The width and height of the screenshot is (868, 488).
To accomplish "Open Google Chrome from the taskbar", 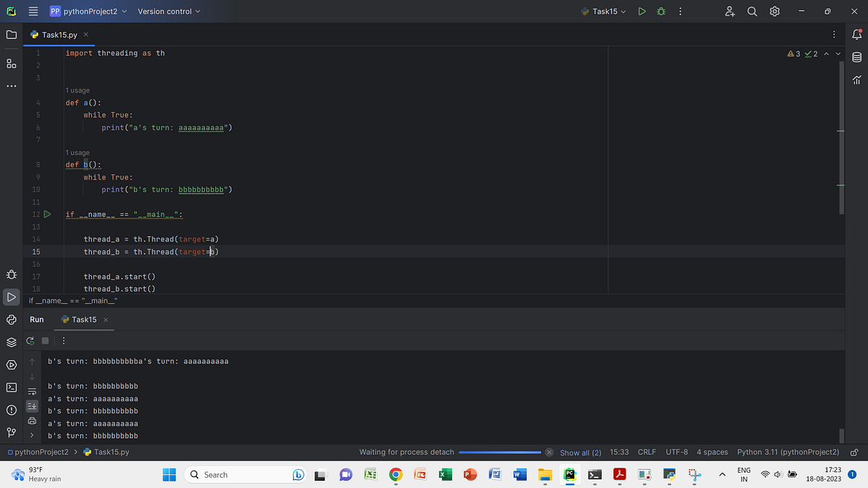I will (x=395, y=475).
